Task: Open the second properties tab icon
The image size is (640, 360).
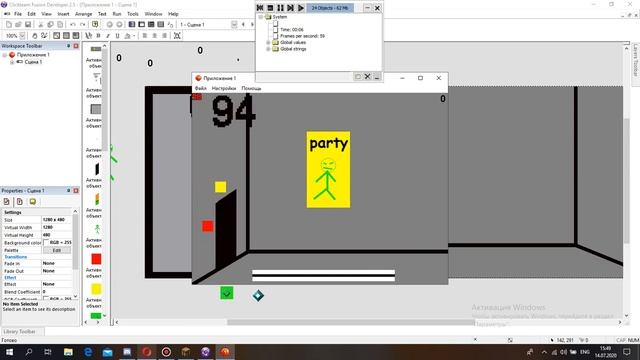Action: [x=20, y=202]
